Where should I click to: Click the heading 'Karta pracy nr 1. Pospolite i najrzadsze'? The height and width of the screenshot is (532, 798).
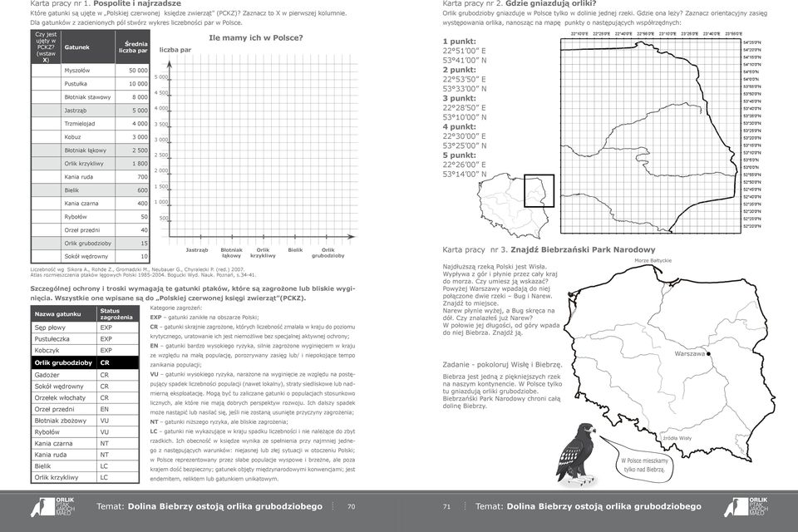(x=106, y=3)
